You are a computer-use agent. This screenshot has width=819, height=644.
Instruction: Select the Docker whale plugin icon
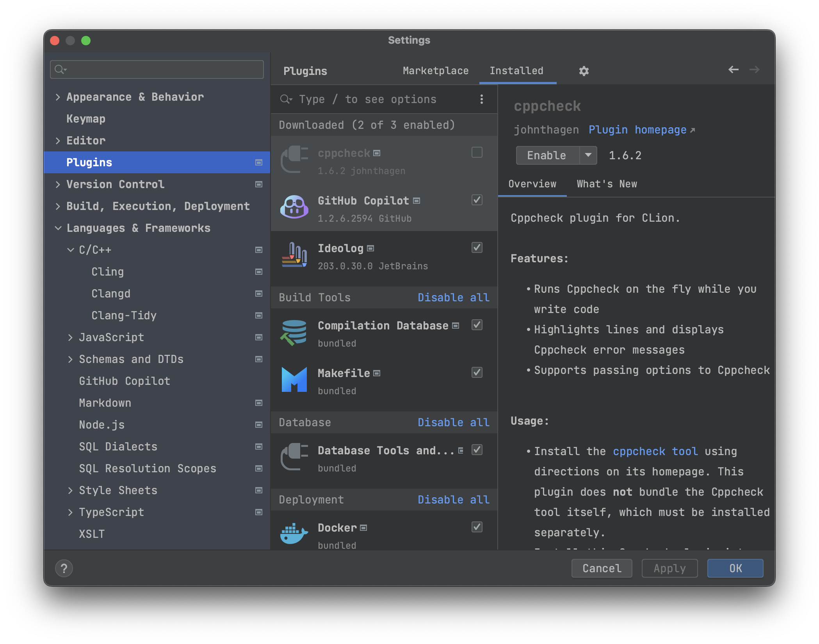[294, 534]
